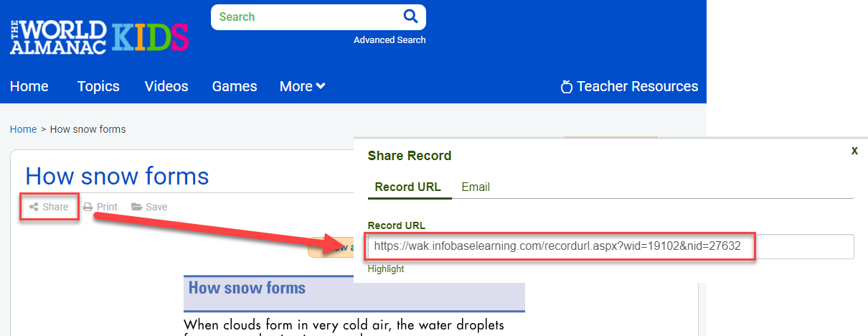Click the Share icon under the title
Viewport: 868px width, 336px height.
(34, 207)
